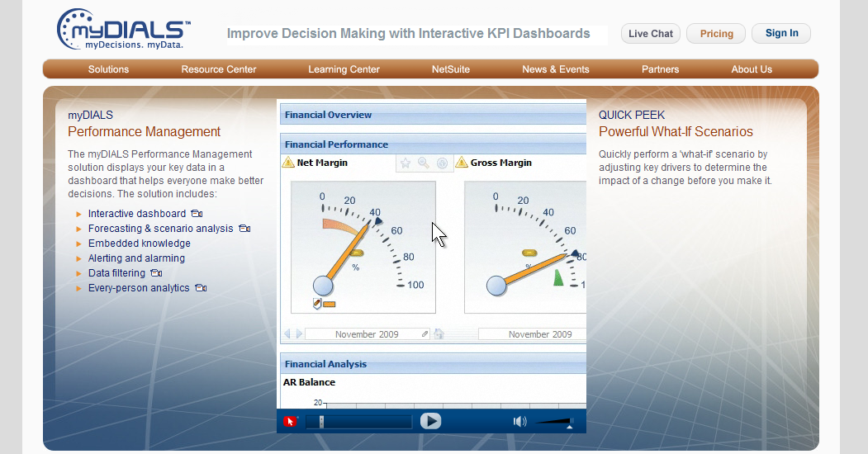Adjust the volume slider

coord(553,423)
